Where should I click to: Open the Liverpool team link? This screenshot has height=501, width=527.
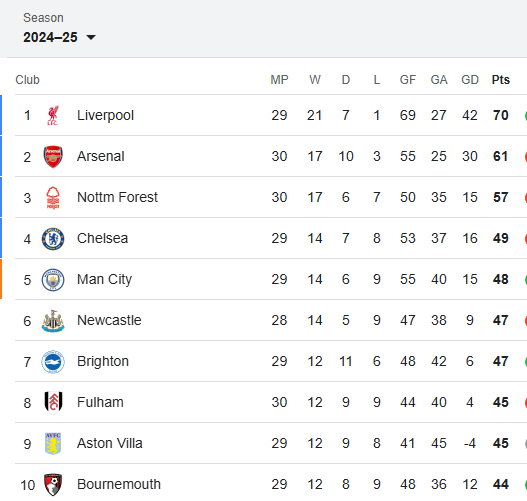(x=105, y=115)
